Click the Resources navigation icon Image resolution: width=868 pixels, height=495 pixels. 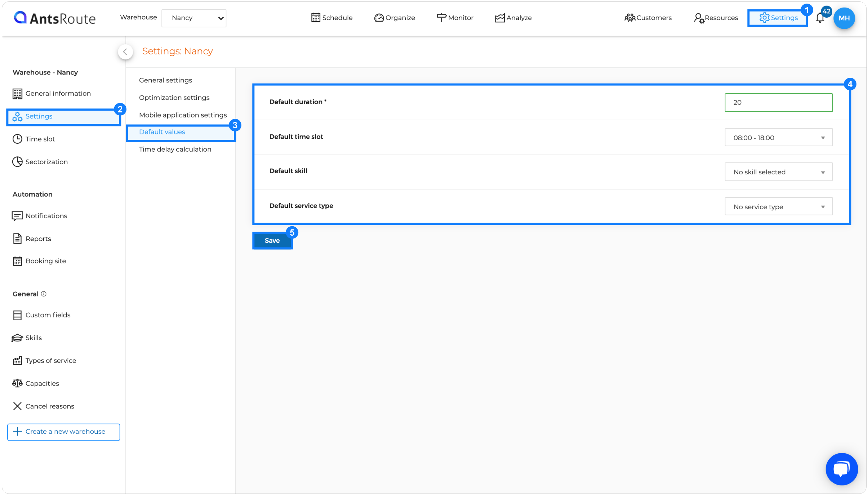pyautogui.click(x=698, y=17)
